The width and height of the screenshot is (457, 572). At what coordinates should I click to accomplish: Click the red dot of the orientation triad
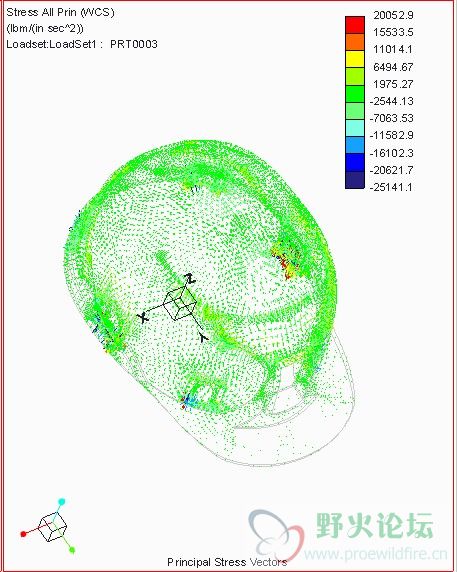(x=24, y=534)
